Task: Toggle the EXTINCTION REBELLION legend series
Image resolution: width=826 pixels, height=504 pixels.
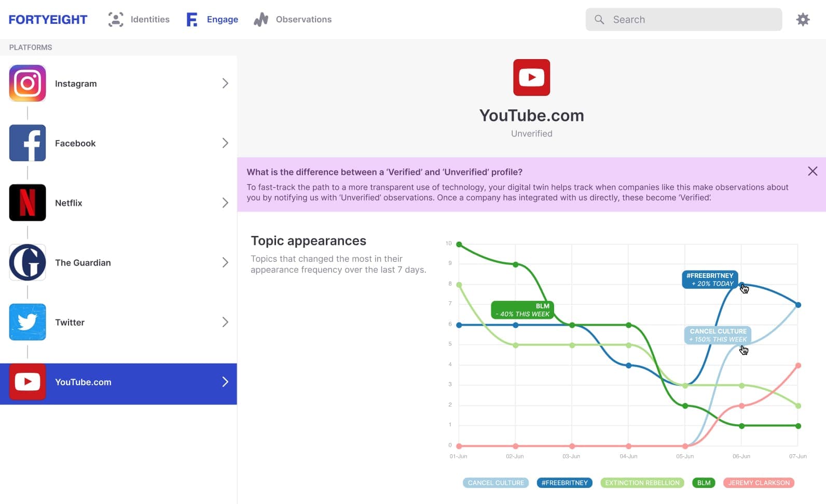Action: (642, 483)
